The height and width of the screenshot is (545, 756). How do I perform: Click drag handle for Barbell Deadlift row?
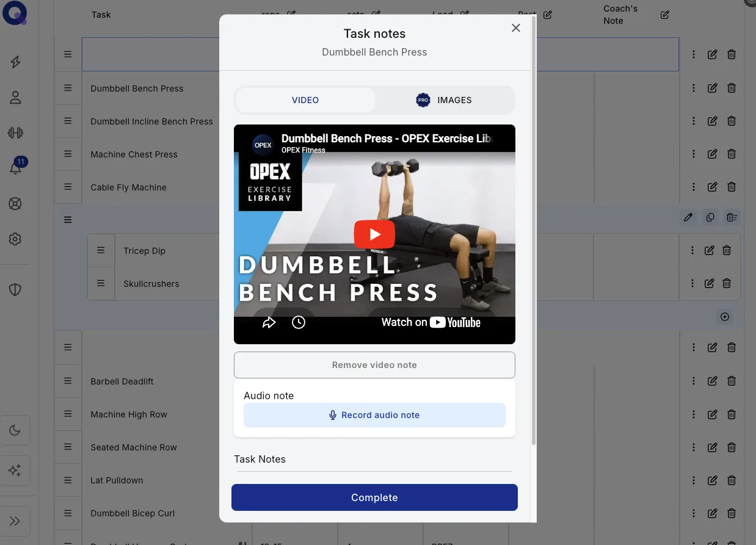[x=68, y=381]
